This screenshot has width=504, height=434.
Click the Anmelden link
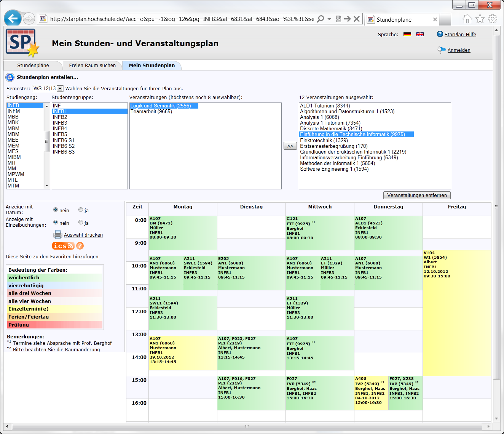click(459, 50)
